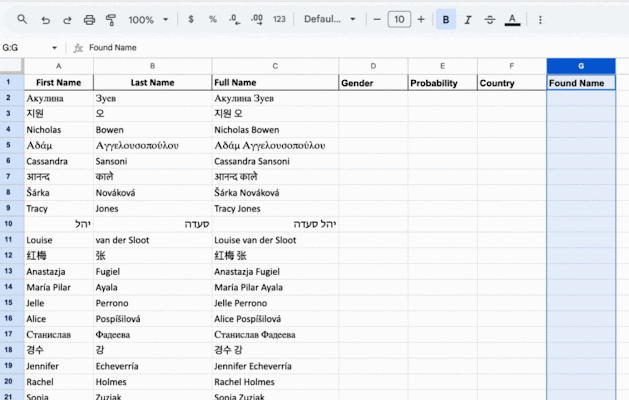Open the text color picker

[512, 20]
